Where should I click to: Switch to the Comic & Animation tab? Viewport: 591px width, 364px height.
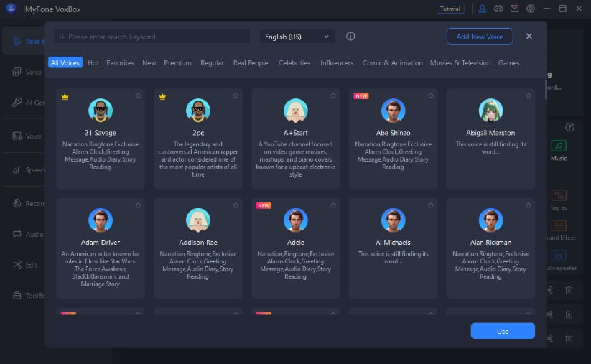(392, 63)
